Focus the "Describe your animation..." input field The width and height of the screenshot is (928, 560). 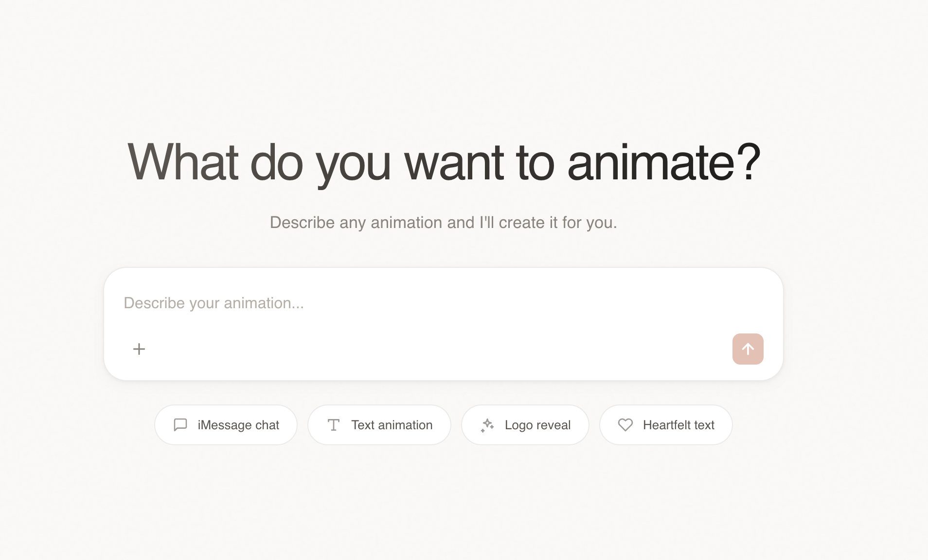tap(444, 303)
